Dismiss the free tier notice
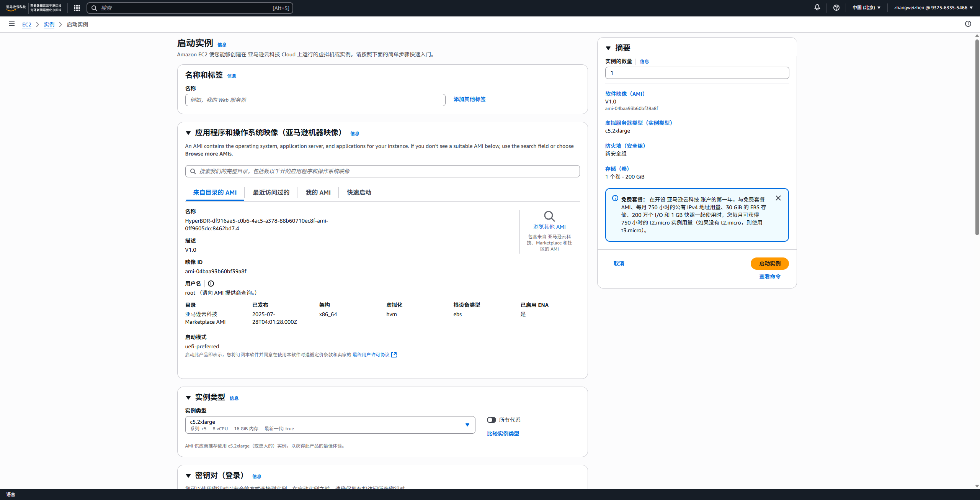This screenshot has height=500, width=980. [x=778, y=198]
